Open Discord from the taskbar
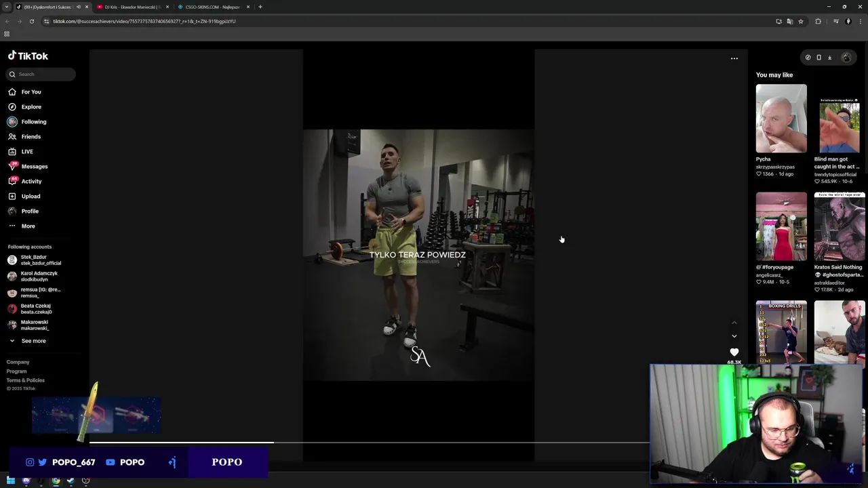The image size is (868, 488). [26, 481]
